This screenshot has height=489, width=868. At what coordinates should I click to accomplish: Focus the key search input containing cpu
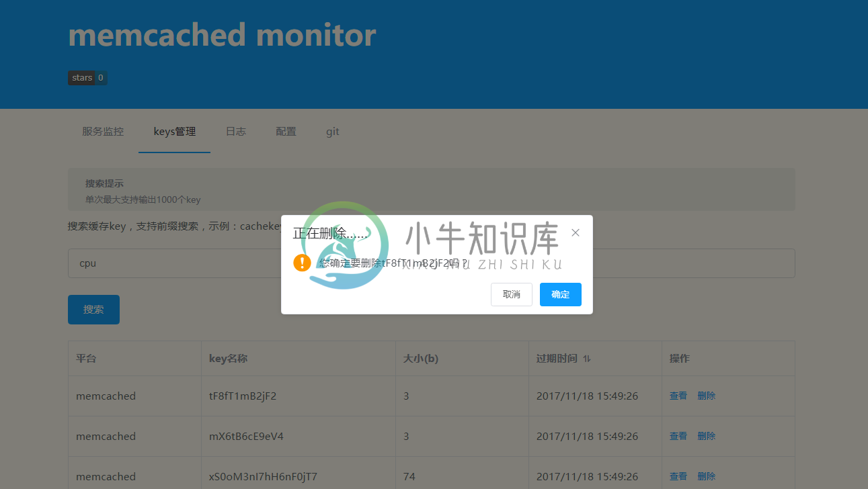pyautogui.click(x=432, y=263)
